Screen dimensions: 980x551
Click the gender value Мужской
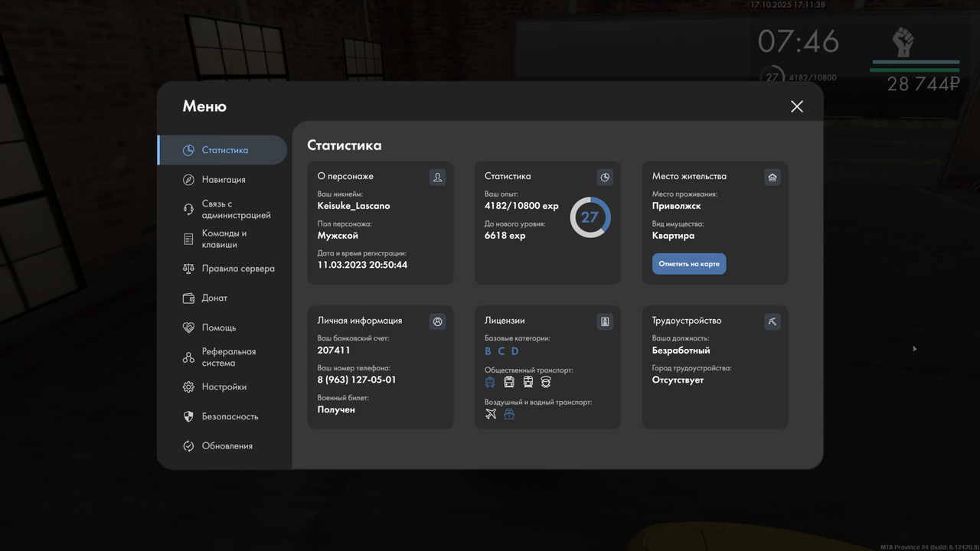click(338, 236)
